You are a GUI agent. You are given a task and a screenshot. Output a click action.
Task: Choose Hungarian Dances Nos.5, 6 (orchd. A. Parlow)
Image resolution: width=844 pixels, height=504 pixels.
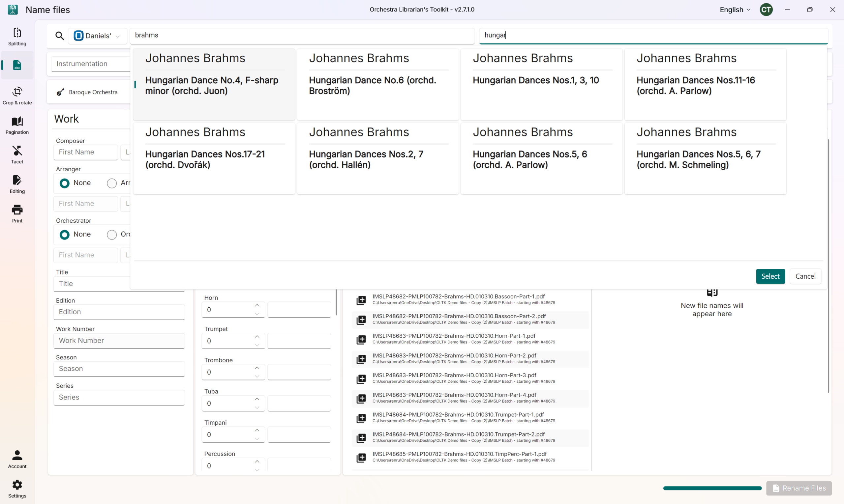coord(541,158)
